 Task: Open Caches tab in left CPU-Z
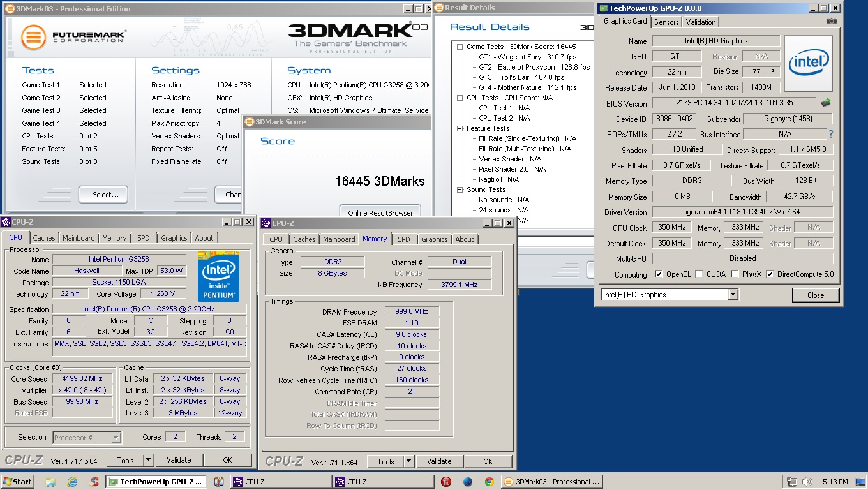(44, 238)
